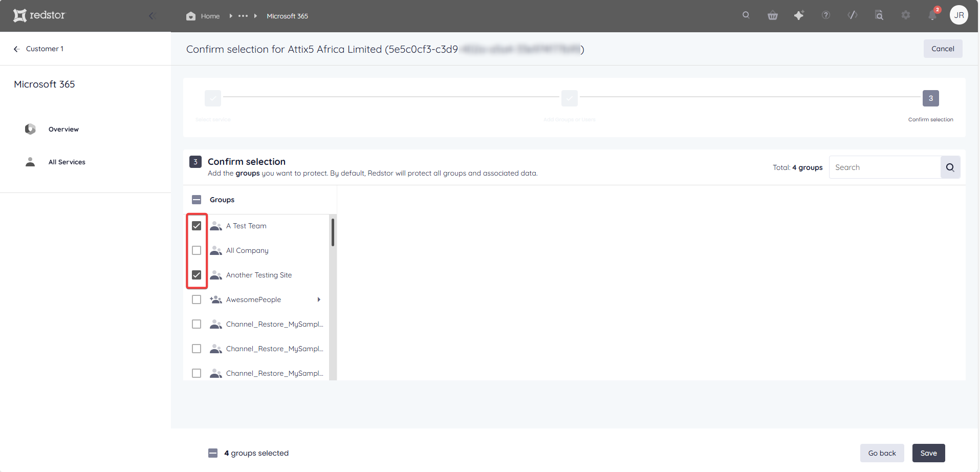Image resolution: width=980 pixels, height=472 pixels.
Task: Go back to Customer 1
Action: [45, 49]
